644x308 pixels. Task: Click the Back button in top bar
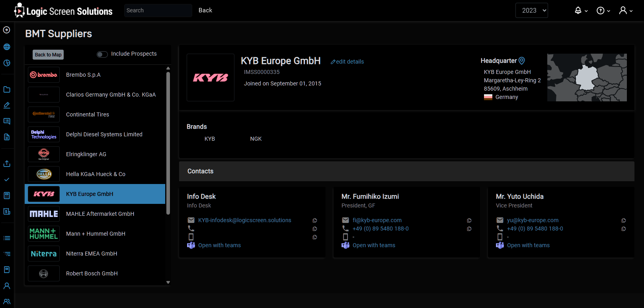[x=205, y=10]
